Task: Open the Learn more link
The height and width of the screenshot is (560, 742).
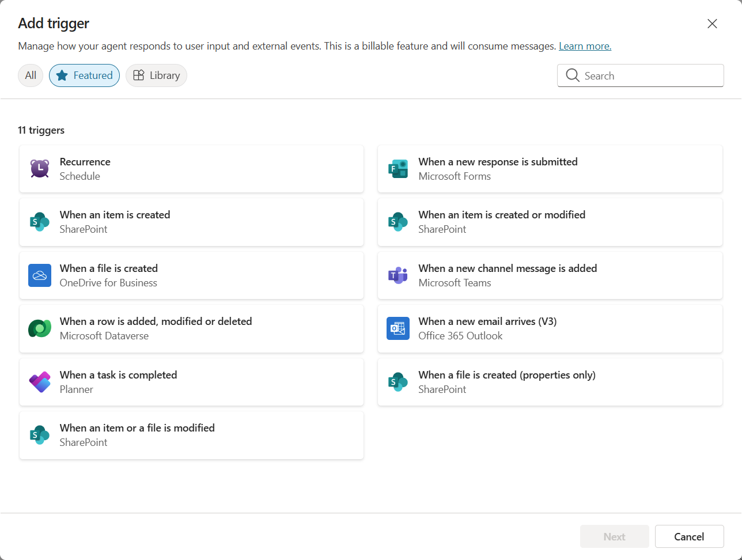Action: (x=585, y=46)
